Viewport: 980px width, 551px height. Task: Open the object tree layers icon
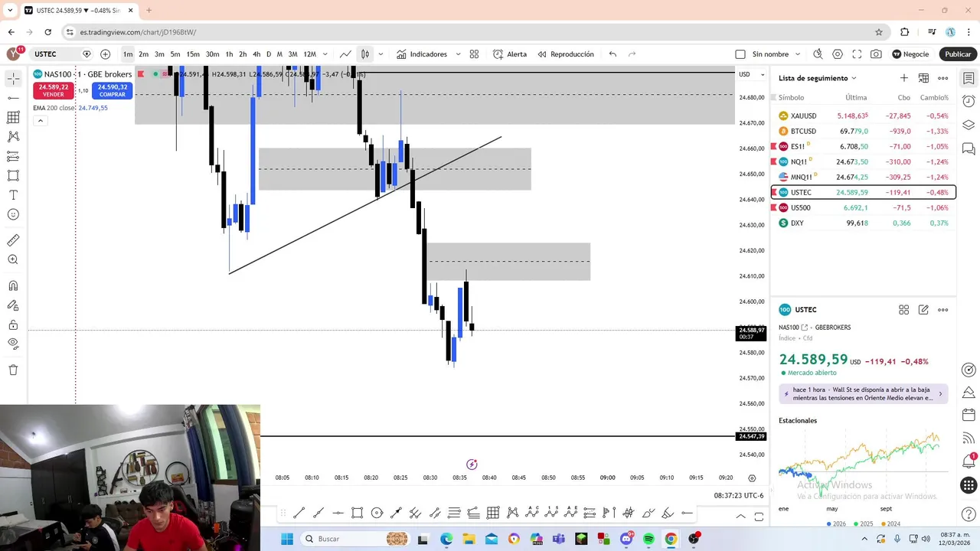coord(969,125)
